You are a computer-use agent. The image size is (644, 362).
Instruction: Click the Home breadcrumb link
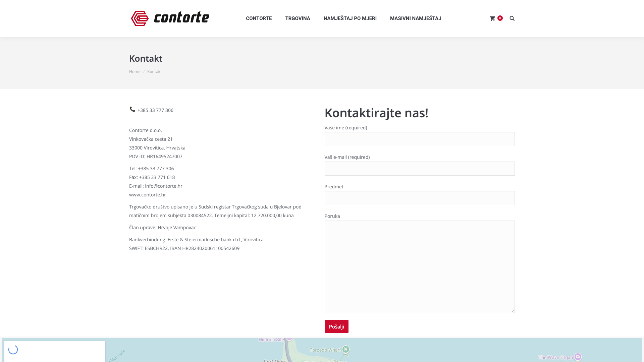click(135, 72)
